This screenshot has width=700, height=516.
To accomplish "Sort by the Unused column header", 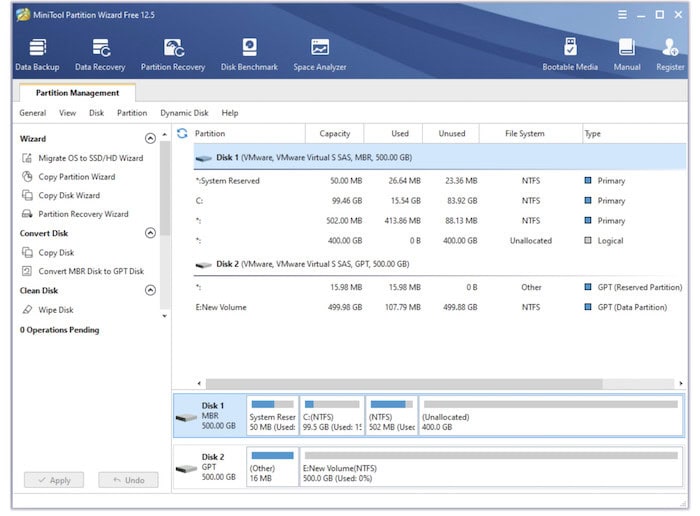I will tap(451, 133).
